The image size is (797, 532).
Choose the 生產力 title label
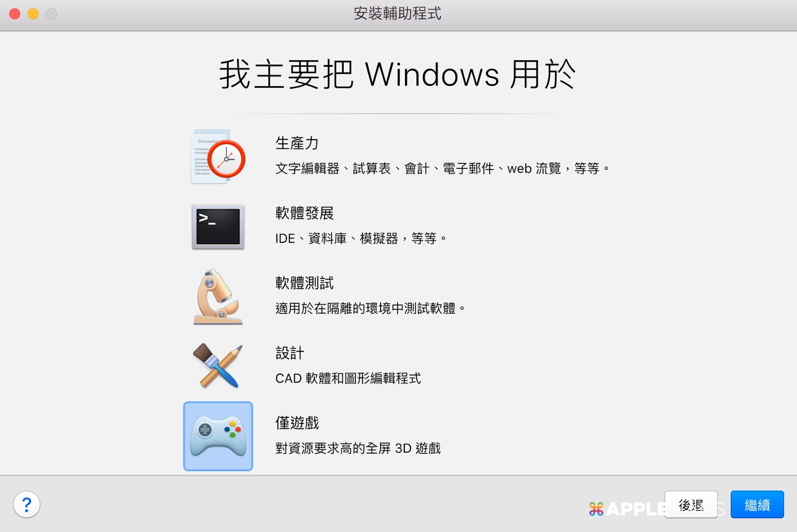297,143
